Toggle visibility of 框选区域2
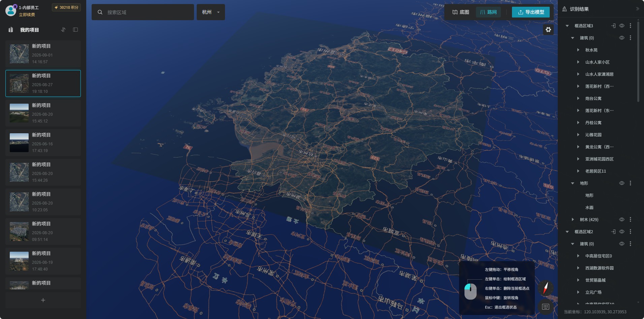The height and width of the screenshot is (319, 644). (622, 232)
